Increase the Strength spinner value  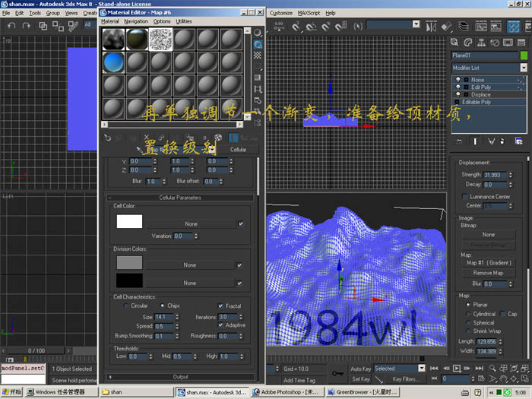(511, 173)
